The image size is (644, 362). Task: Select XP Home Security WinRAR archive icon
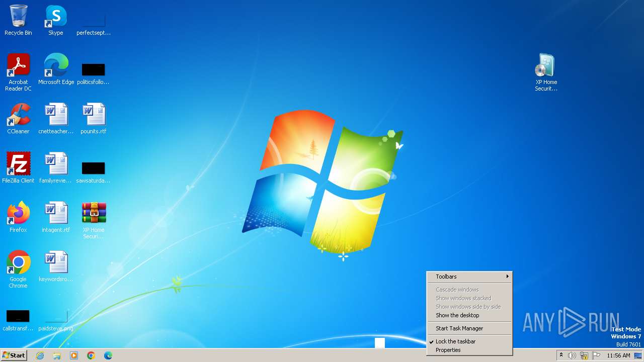pos(94,220)
